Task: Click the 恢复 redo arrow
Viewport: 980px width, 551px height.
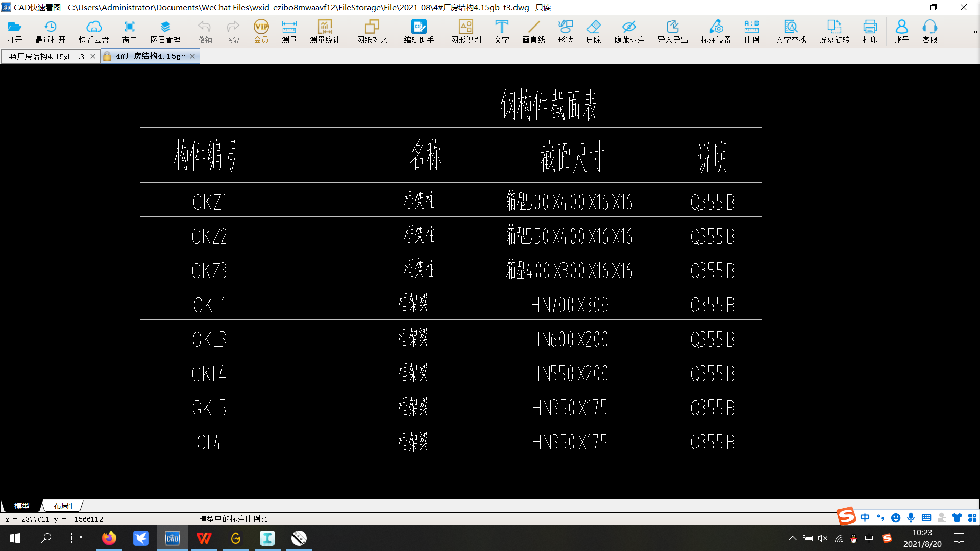Action: [x=232, y=32]
